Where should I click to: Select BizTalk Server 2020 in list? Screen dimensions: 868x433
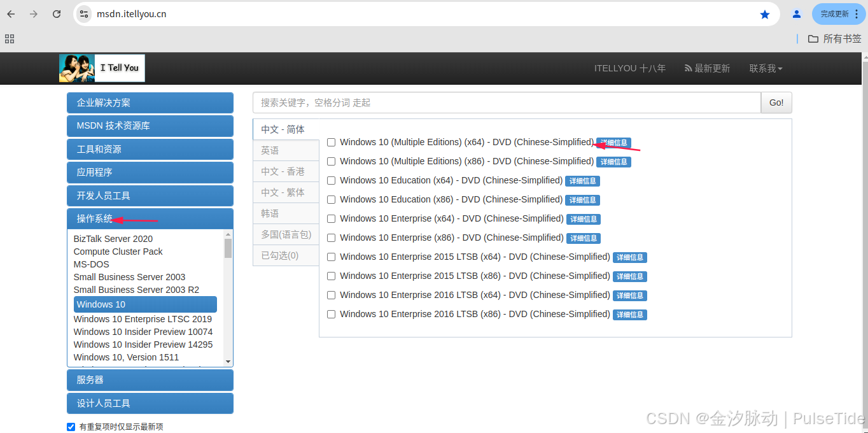113,239
